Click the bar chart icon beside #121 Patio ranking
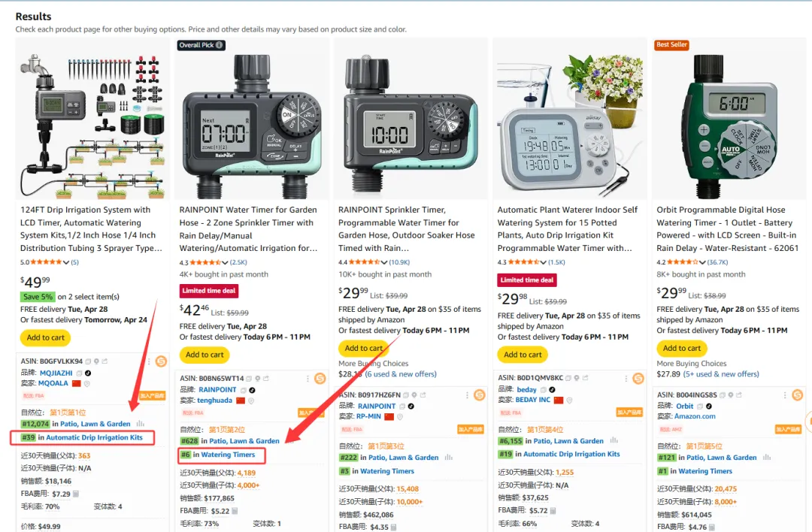This screenshot has height=532, width=812. click(x=767, y=458)
